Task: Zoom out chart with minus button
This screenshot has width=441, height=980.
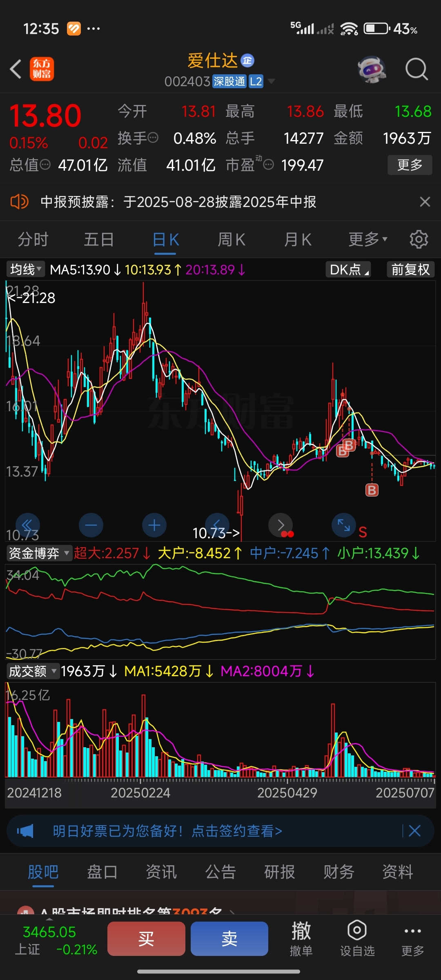Action: [x=91, y=525]
